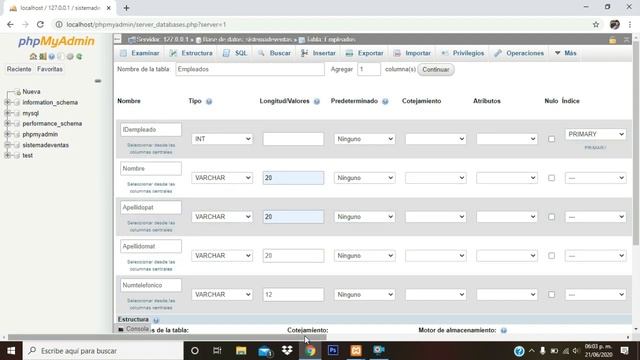
Task: Toggle Nulo checkbox for IDempleado row
Action: [551, 139]
